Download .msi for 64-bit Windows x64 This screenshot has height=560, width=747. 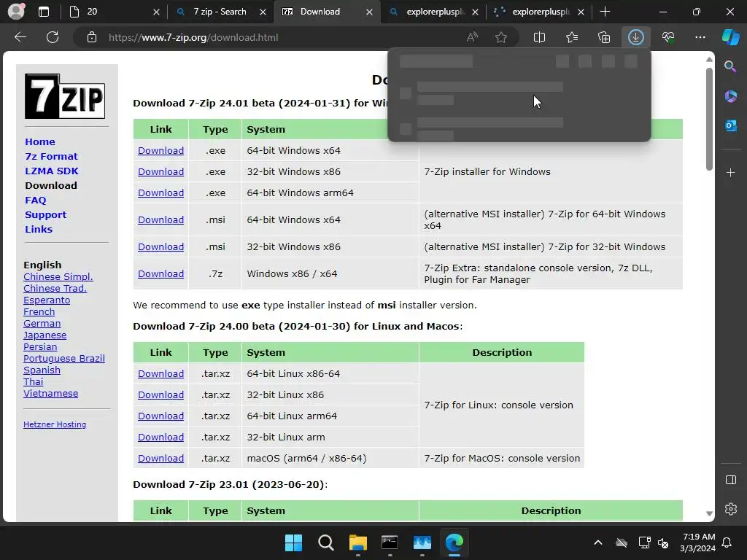[160, 219]
